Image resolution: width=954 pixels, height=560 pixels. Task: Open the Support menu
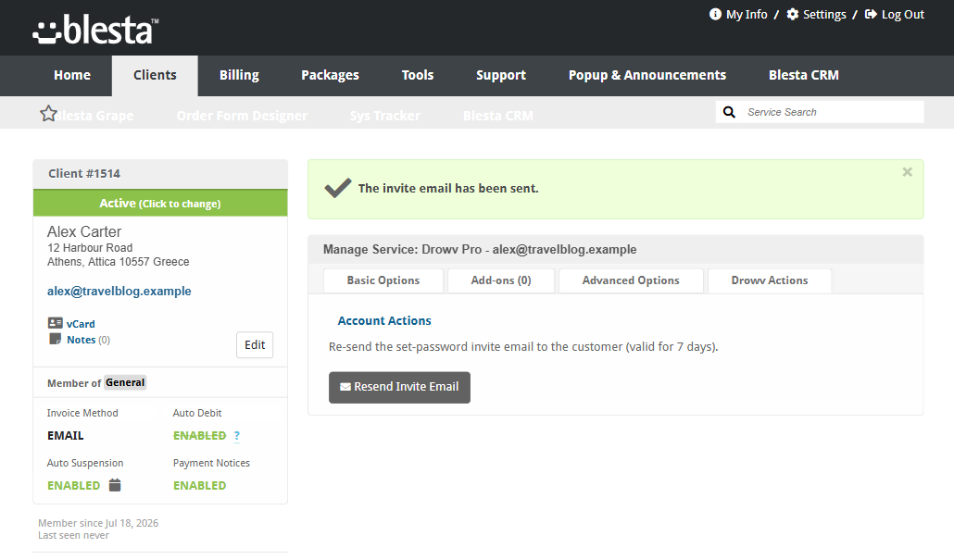pyautogui.click(x=501, y=75)
